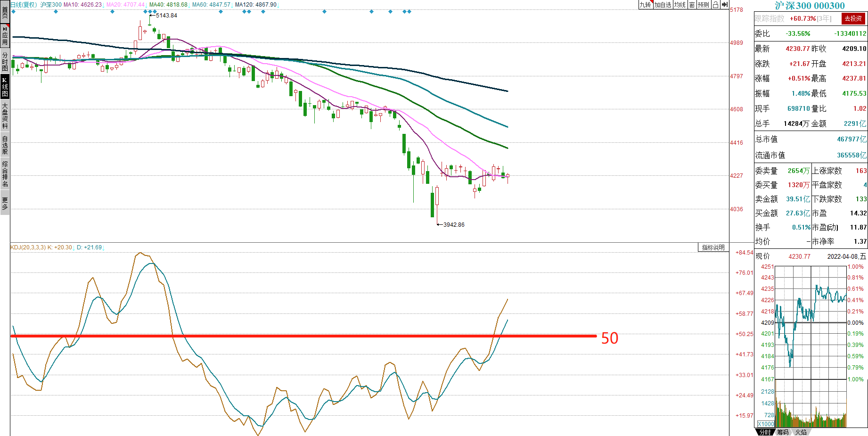Toggle the 均线 moving averages display
Viewport: 868px width, 436px height.
point(680,5)
